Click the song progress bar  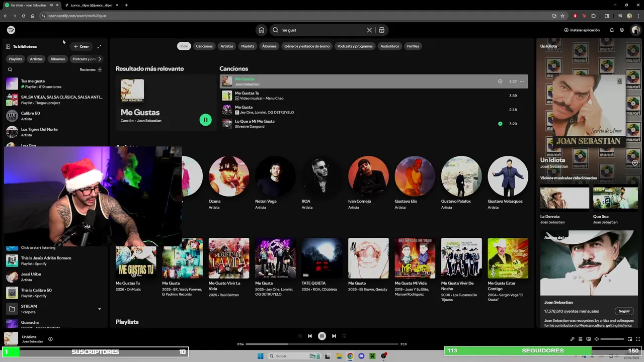(x=322, y=344)
